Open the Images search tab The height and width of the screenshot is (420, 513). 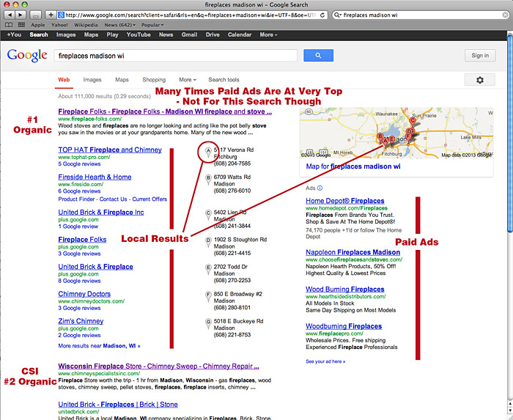pyautogui.click(x=92, y=80)
